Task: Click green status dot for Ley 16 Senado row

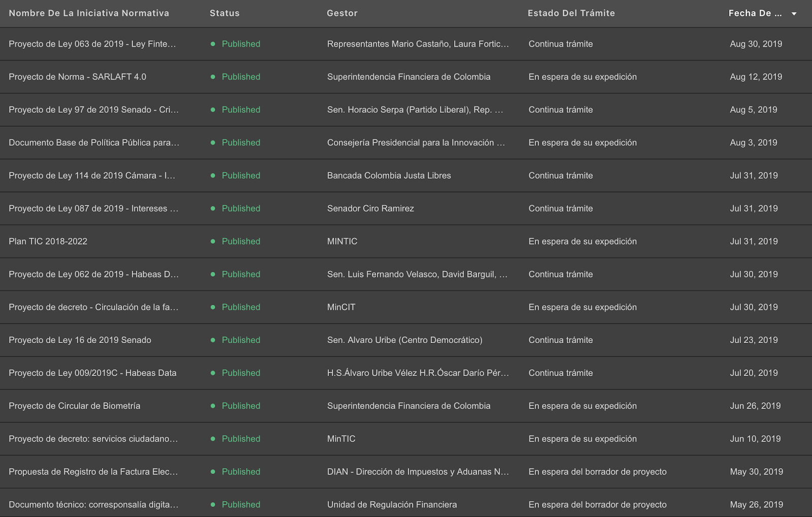Action: [213, 340]
